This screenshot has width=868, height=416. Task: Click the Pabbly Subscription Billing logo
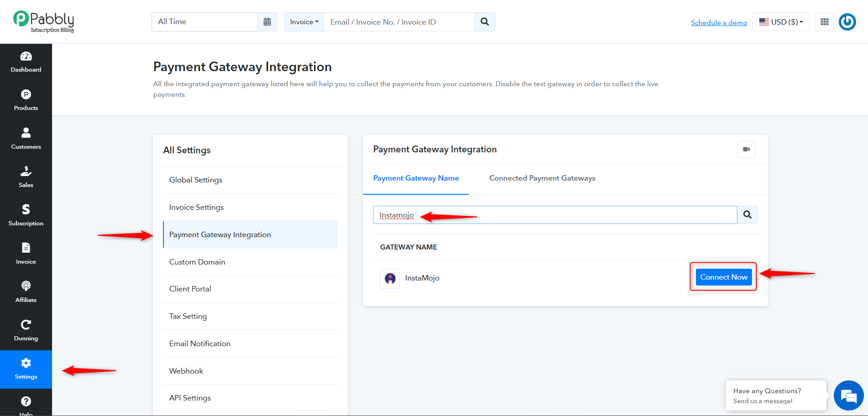pyautogui.click(x=44, y=21)
